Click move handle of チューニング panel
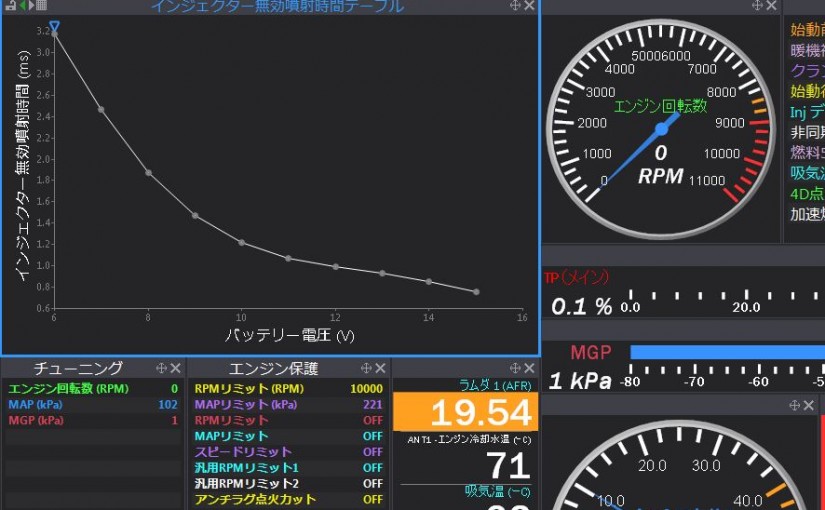 pos(162,368)
